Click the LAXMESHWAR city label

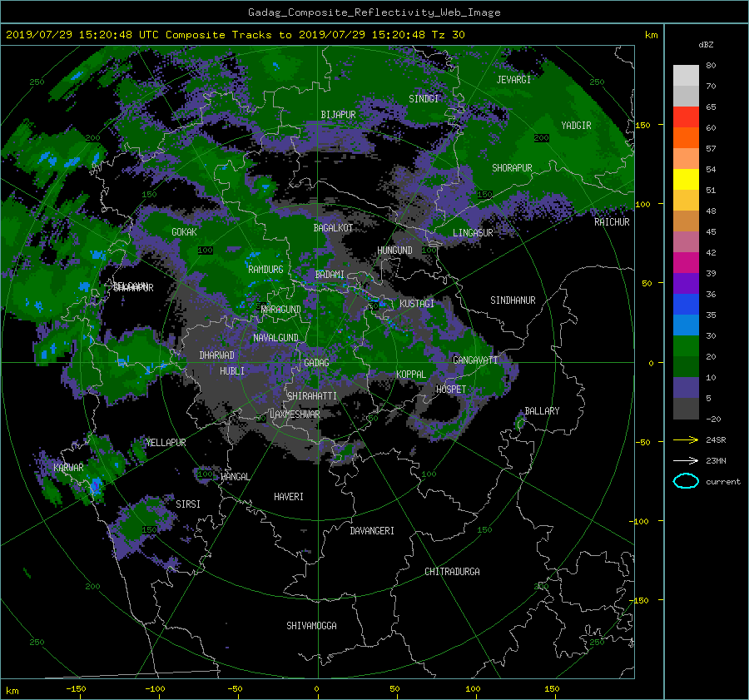point(295,415)
